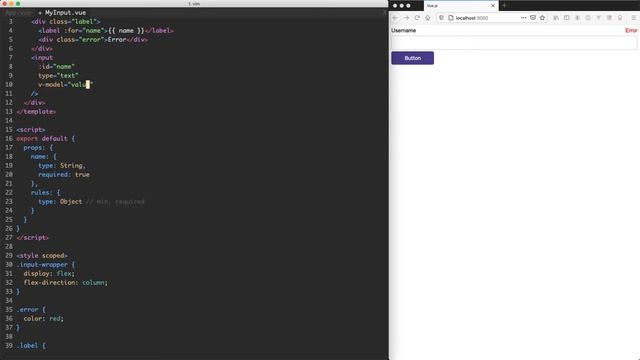Click 'type="text"' on line 9
Image resolution: width=640 pixels, height=360 pixels.
[x=58, y=76]
